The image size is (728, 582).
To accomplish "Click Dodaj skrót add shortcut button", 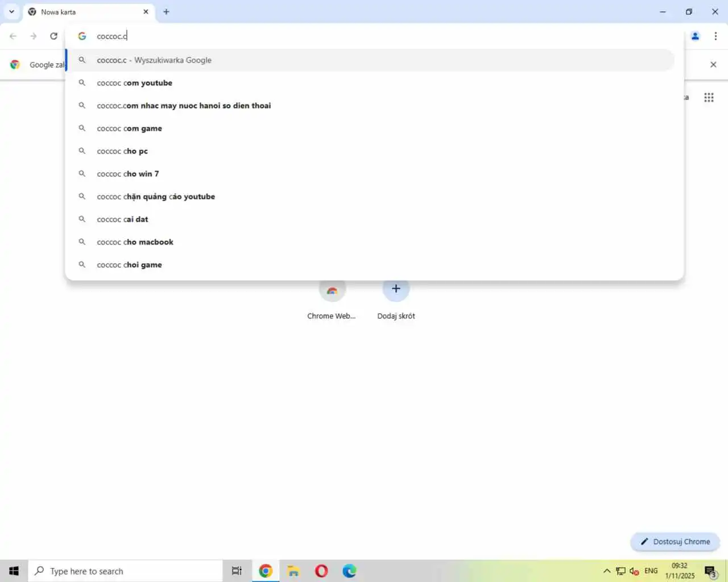I will (x=396, y=300).
